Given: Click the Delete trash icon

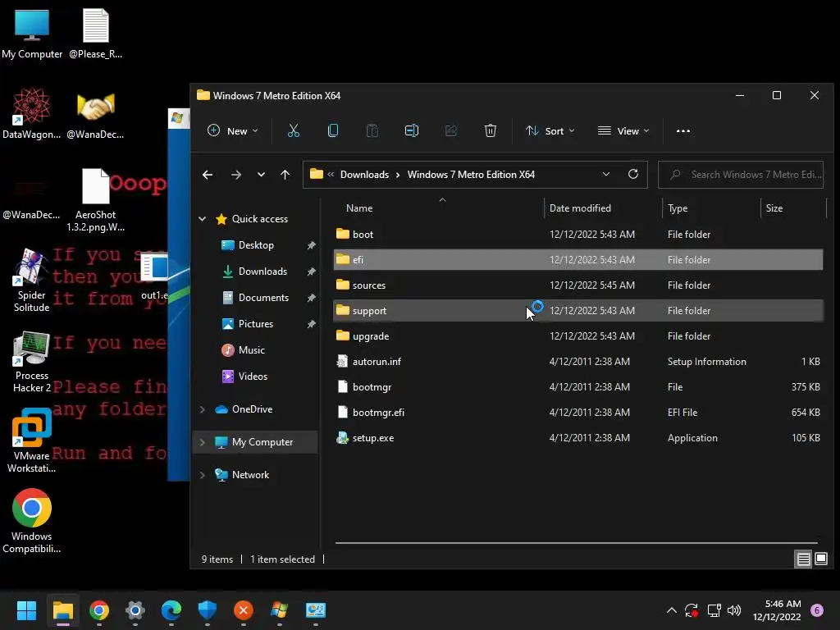Looking at the screenshot, I should pos(491,130).
